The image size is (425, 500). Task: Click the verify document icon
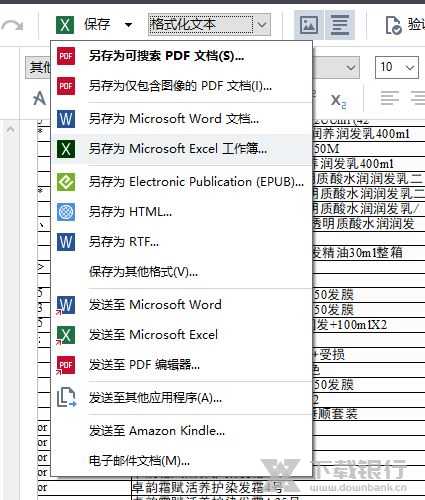(393, 25)
